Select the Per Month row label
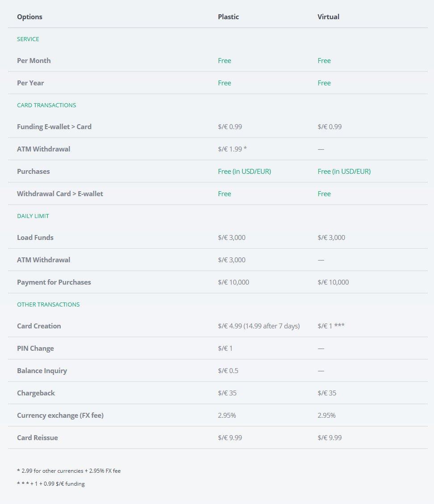 [x=33, y=61]
